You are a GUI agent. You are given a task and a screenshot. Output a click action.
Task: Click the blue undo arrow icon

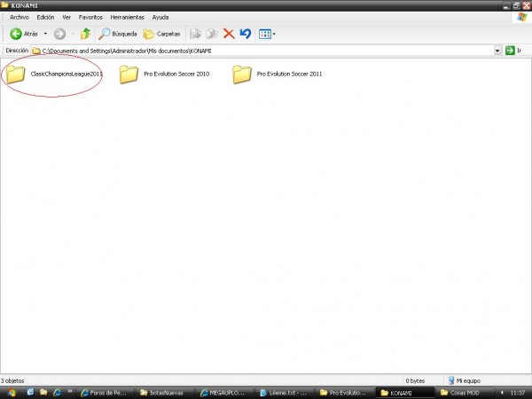click(x=246, y=34)
